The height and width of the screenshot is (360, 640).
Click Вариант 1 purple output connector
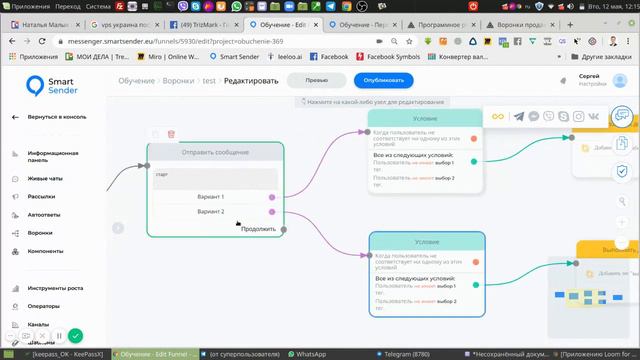(272, 197)
